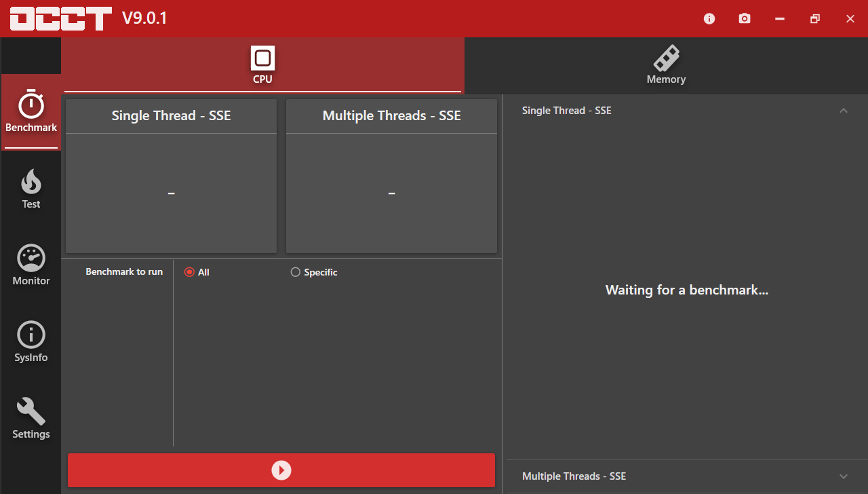Open the SysInfo section

(31, 342)
